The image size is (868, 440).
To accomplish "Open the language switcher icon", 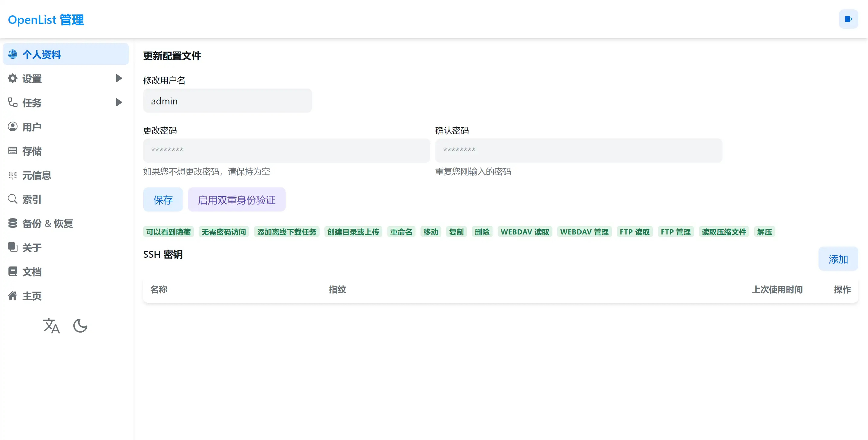I will click(x=51, y=326).
